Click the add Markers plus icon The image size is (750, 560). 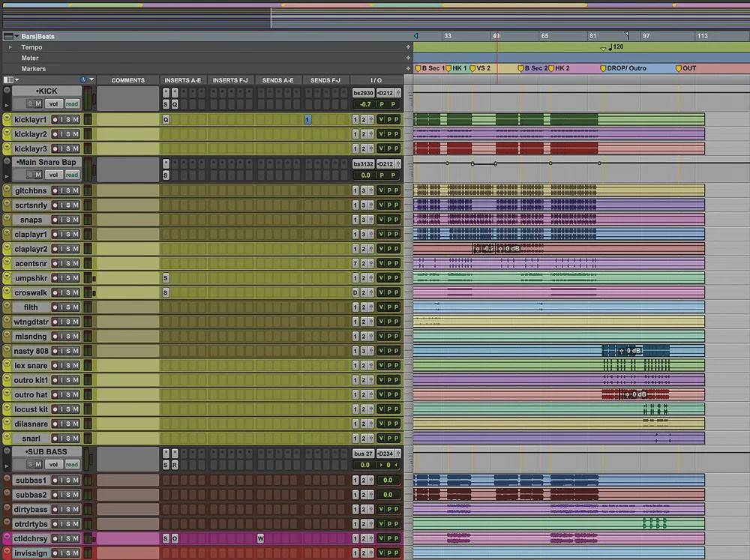pyautogui.click(x=408, y=69)
